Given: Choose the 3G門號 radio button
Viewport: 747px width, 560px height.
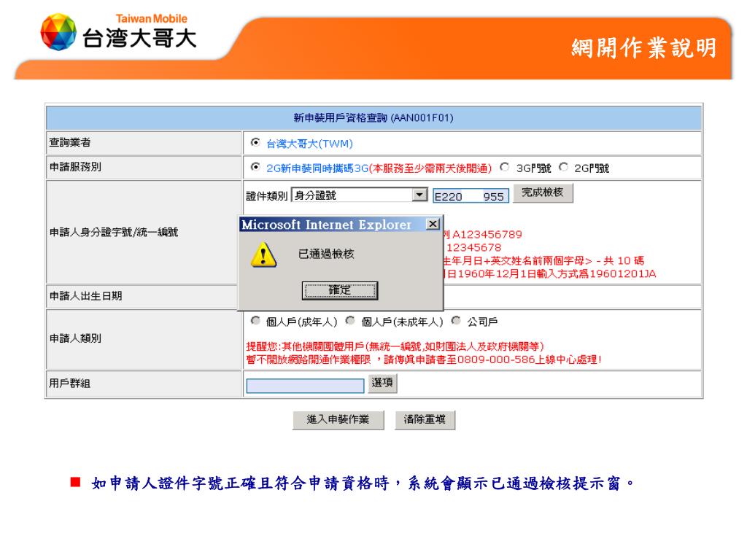Looking at the screenshot, I should [505, 167].
